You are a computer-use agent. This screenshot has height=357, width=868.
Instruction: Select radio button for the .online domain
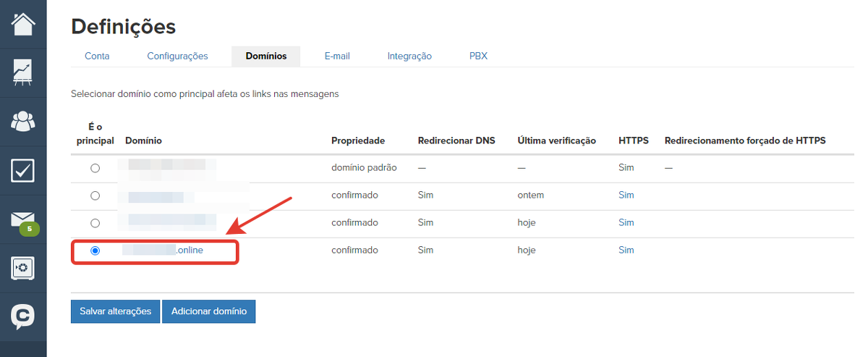coord(95,251)
